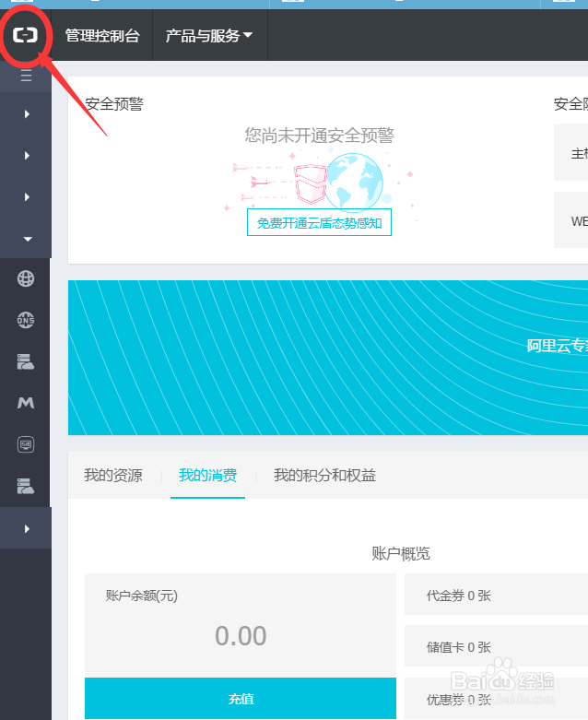
Task: Expand the third collapsed sidebar group arrow
Action: [27, 197]
